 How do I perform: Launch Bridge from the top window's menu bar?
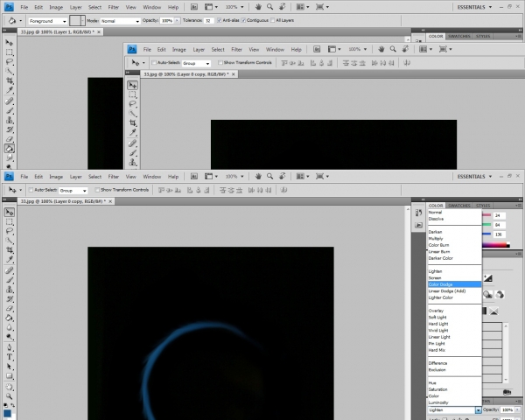(194, 7)
